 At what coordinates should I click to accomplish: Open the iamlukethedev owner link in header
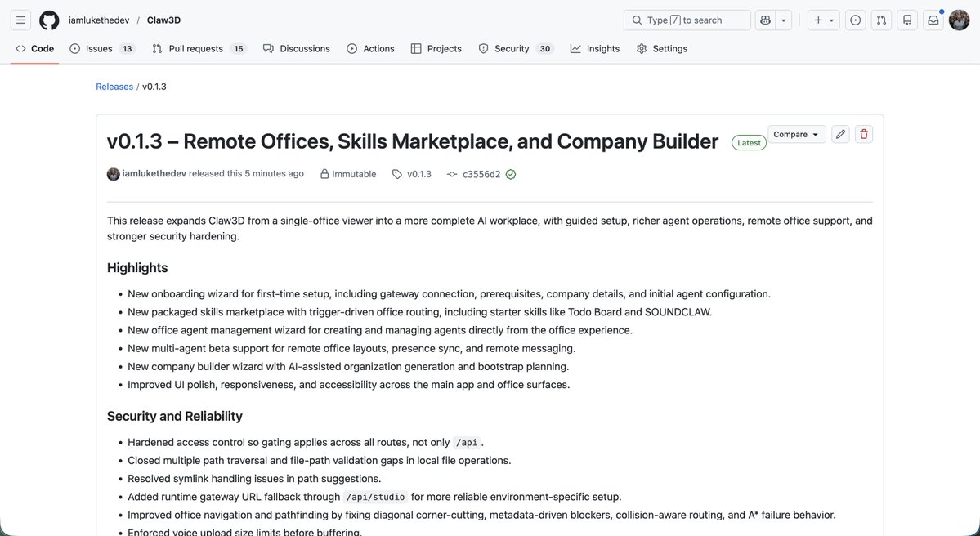99,20
